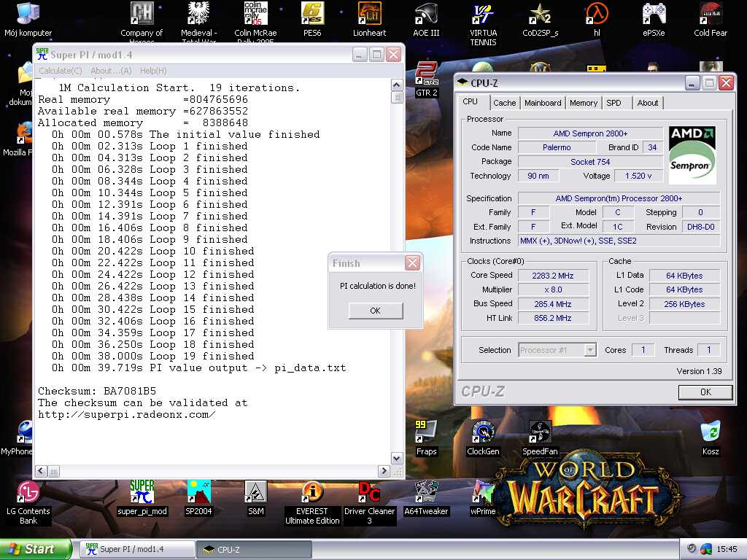The height and width of the screenshot is (560, 747).
Task: Launch S&M stress test icon
Action: coord(256,498)
